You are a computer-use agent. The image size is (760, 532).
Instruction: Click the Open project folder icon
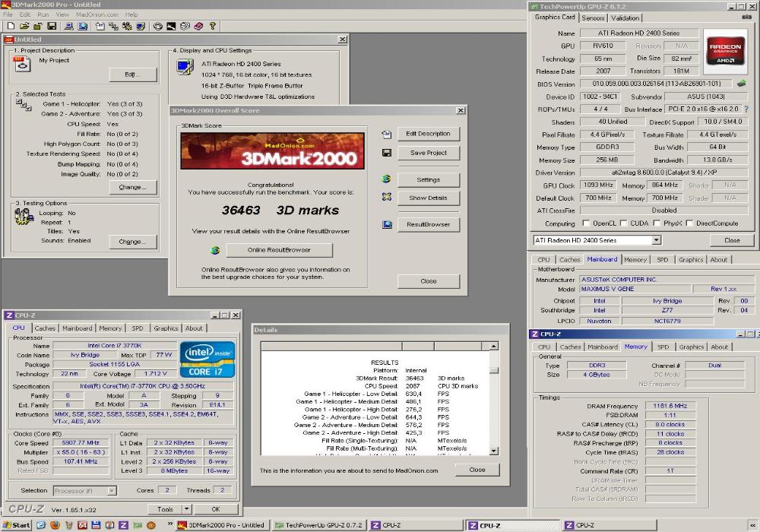pos(24,26)
